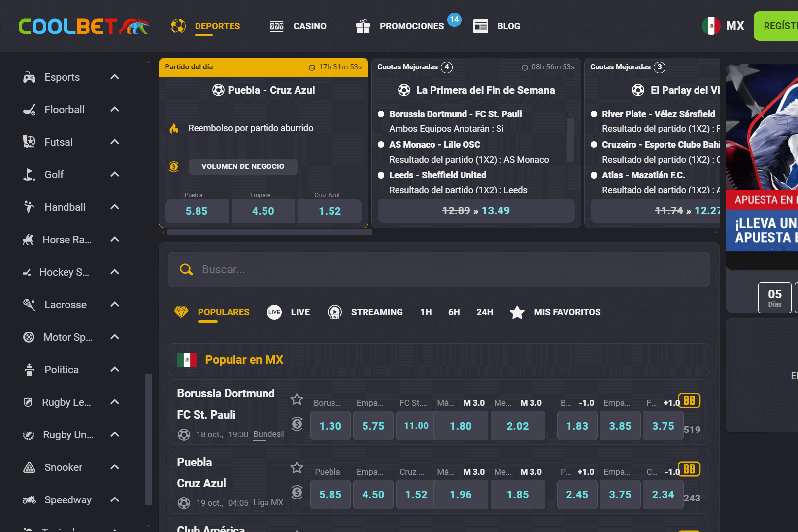Click the flame icon beside Reembolso por partido aburrido
Viewport: 798px width, 532px height.
[174, 129]
